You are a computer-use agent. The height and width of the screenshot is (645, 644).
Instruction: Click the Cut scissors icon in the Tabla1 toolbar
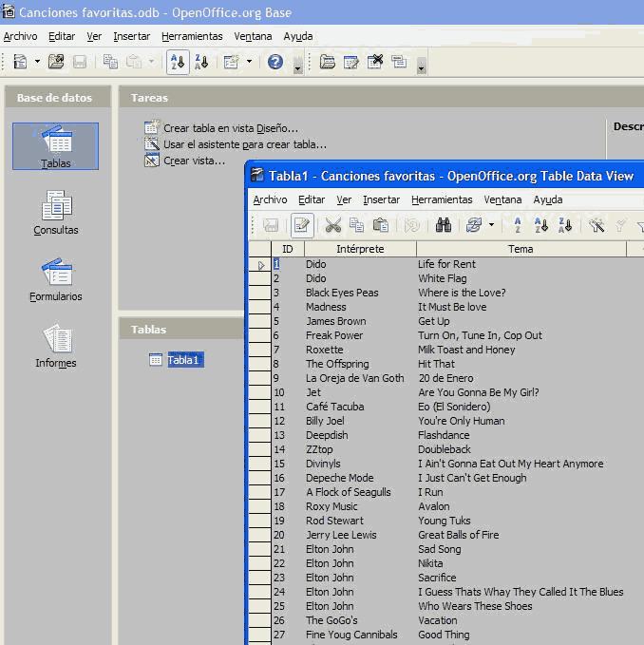333,225
